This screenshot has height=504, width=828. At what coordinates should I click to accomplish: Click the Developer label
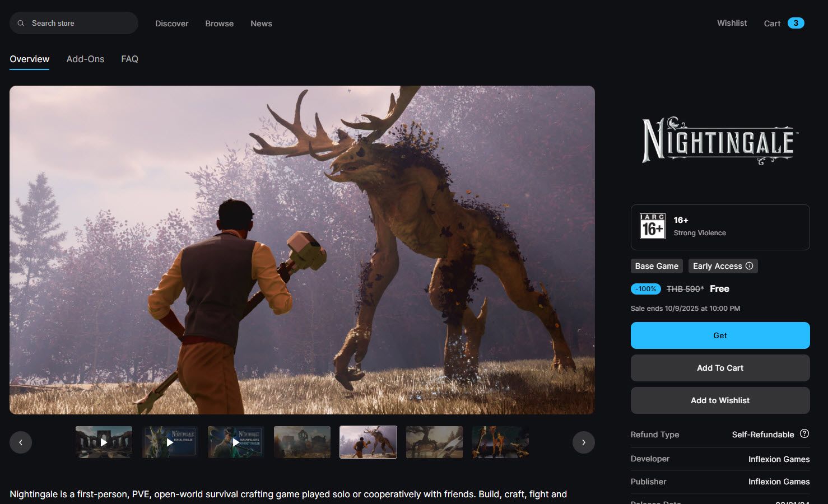tap(650, 459)
